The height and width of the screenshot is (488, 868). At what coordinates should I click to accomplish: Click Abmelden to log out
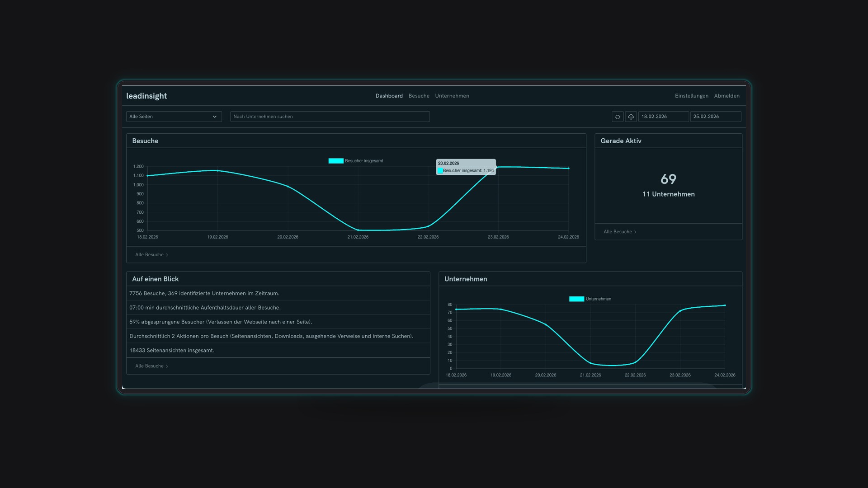726,96
